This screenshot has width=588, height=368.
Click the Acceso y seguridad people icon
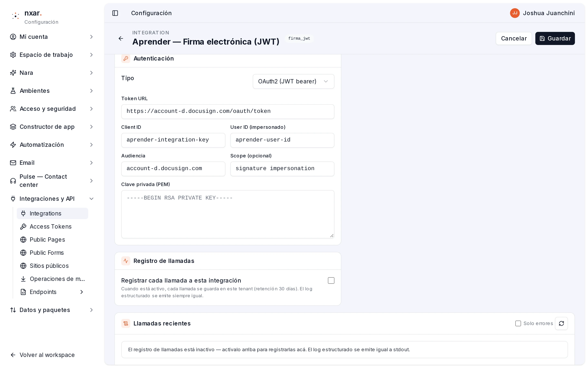13,109
